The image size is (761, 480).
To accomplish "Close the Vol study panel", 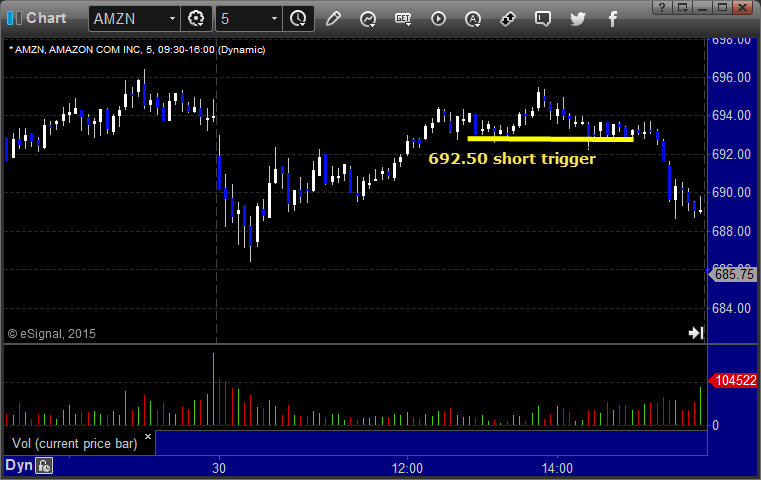I will [x=148, y=436].
